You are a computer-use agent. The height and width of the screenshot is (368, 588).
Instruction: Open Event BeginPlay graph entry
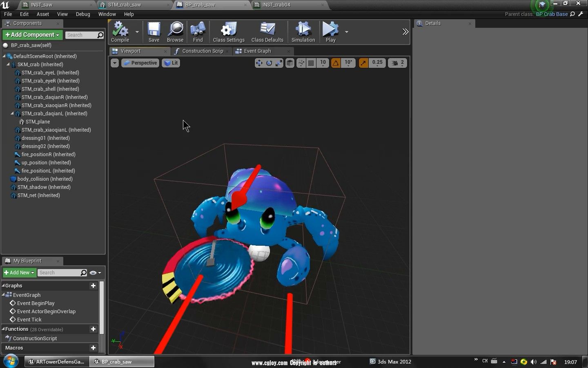tap(36, 303)
